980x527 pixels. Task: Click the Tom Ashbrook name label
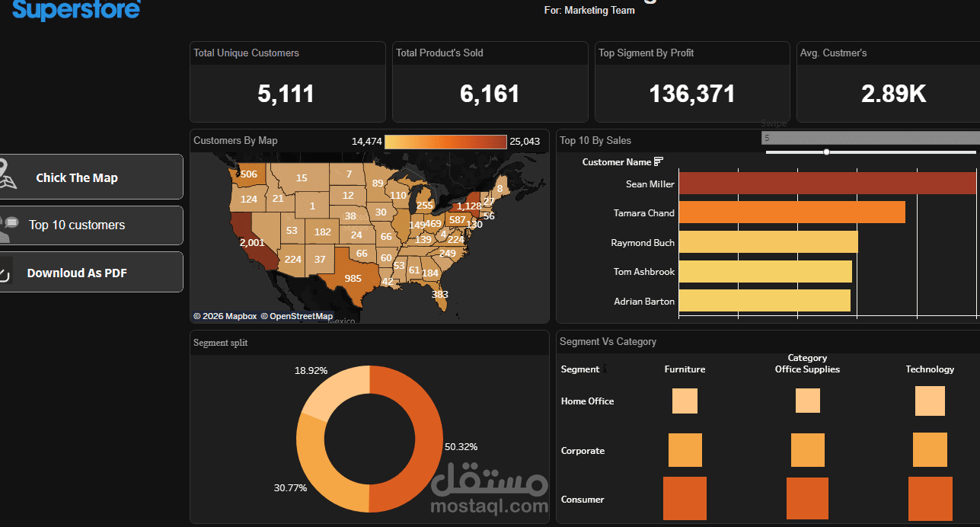(644, 271)
